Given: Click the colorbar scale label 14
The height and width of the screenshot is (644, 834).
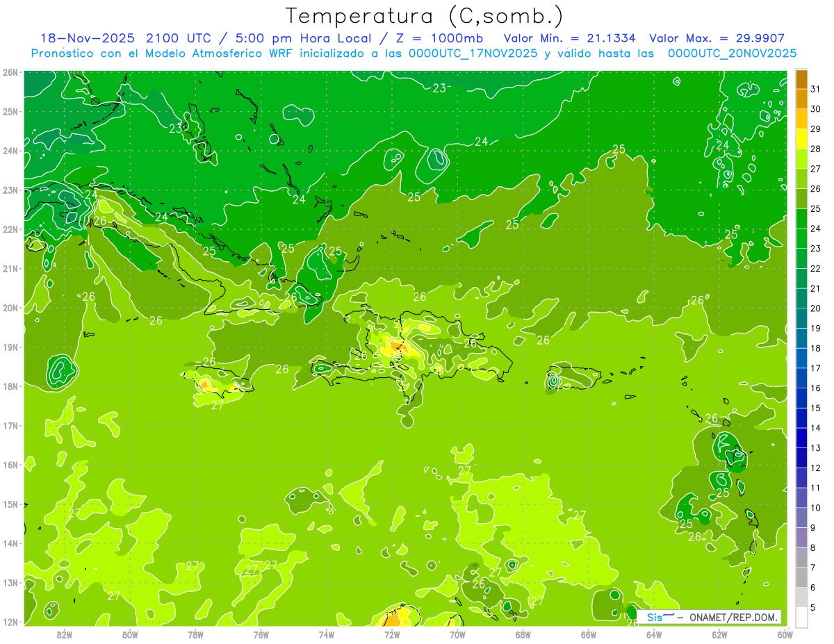Looking at the screenshot, I should coord(815,428).
